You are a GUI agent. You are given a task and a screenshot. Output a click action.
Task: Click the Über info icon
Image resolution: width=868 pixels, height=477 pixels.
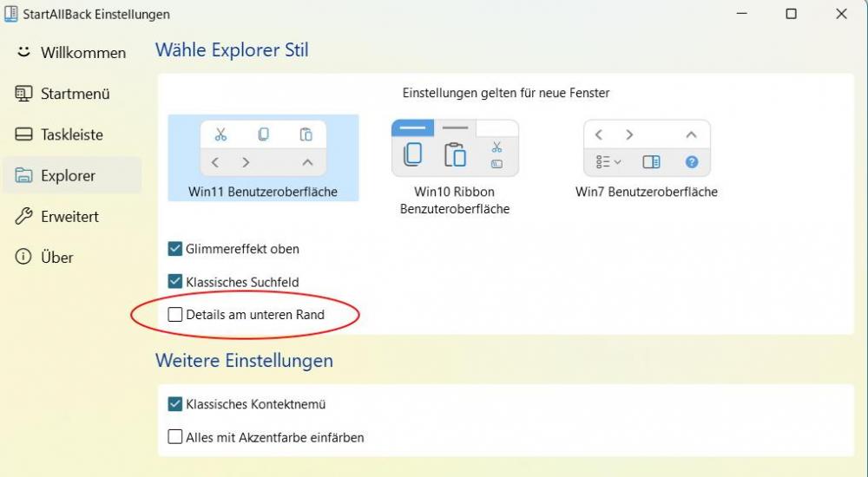point(23,258)
